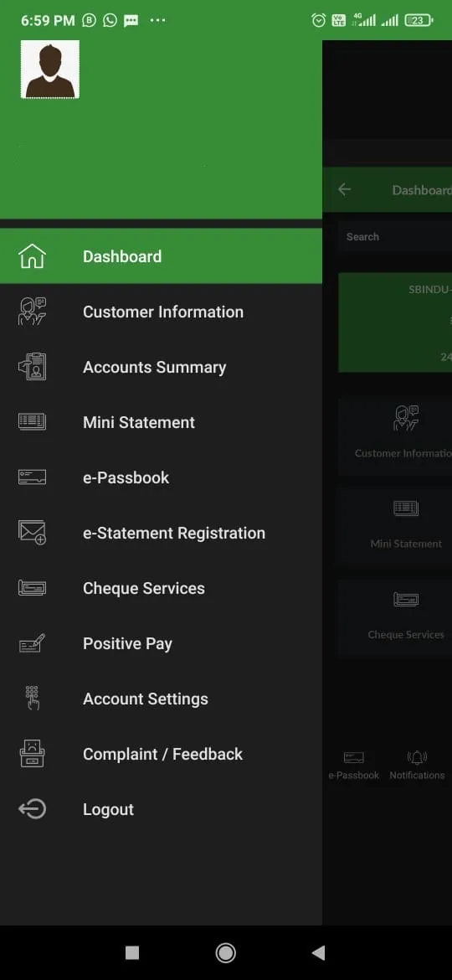Viewport: 452px width, 980px height.
Task: Tap the dimmed Mini Statement tile label
Action: [x=406, y=544]
